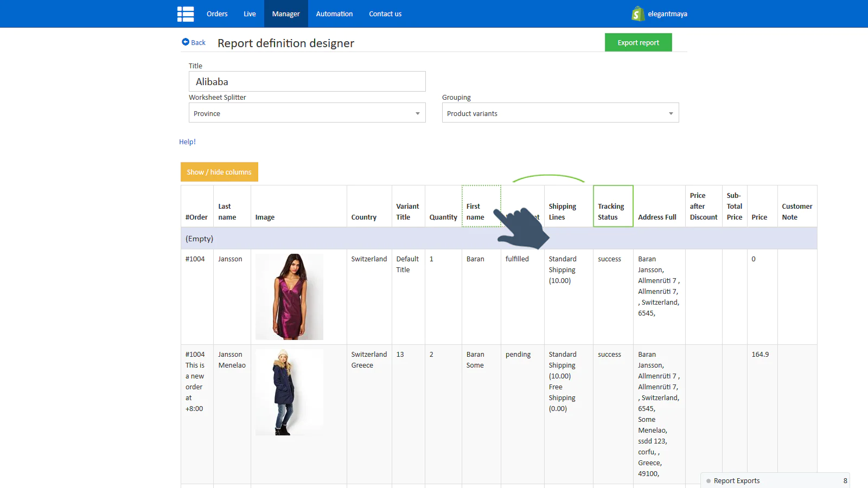Click the Address Full column header
Image resolution: width=868 pixels, height=488 pixels.
[x=657, y=217]
